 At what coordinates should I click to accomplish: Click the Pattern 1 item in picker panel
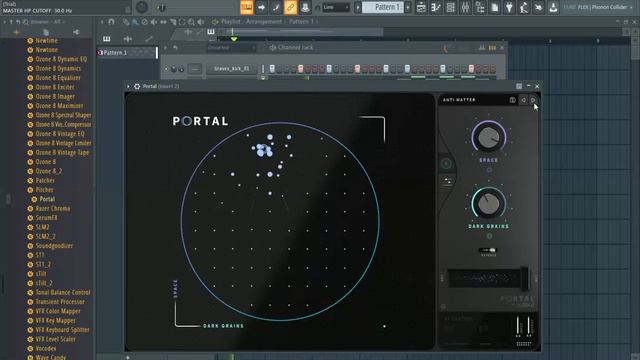(127, 53)
